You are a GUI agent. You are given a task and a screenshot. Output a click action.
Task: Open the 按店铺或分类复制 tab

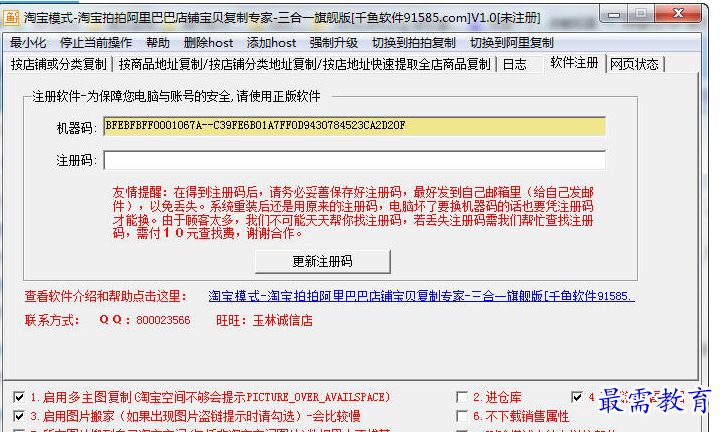58,64
